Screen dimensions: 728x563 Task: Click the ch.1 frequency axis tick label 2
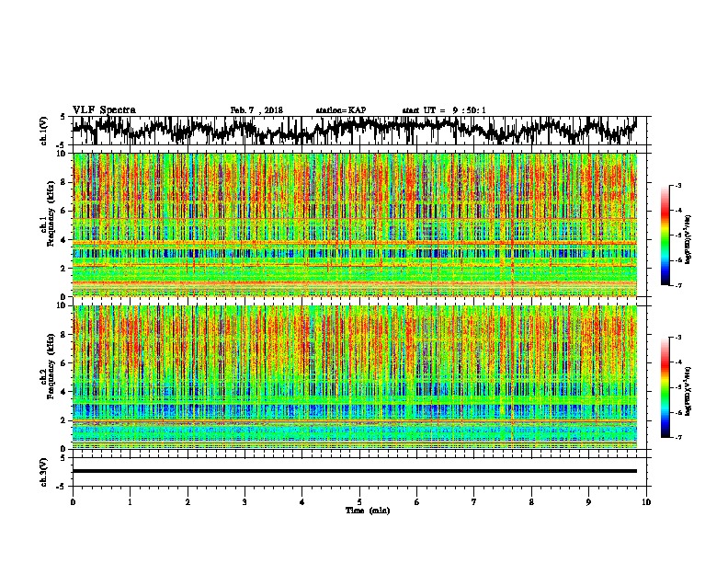tap(64, 268)
